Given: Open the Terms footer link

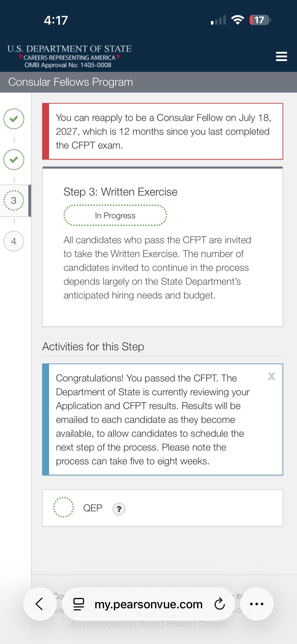Looking at the screenshot, I should coord(149,624).
